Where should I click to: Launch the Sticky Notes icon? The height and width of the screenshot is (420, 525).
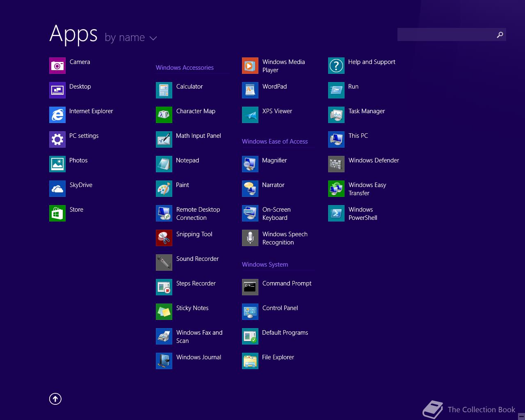164,312
